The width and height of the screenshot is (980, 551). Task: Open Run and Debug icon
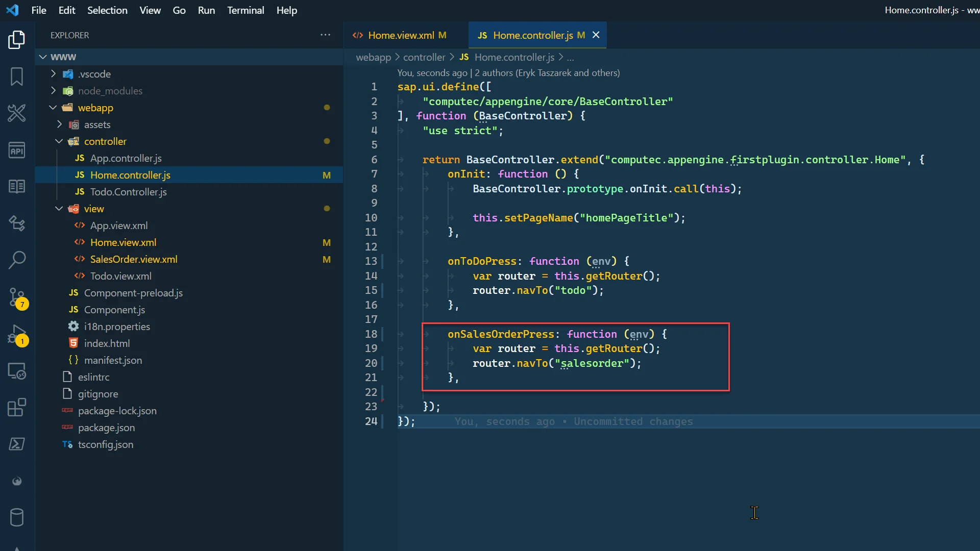pyautogui.click(x=17, y=334)
